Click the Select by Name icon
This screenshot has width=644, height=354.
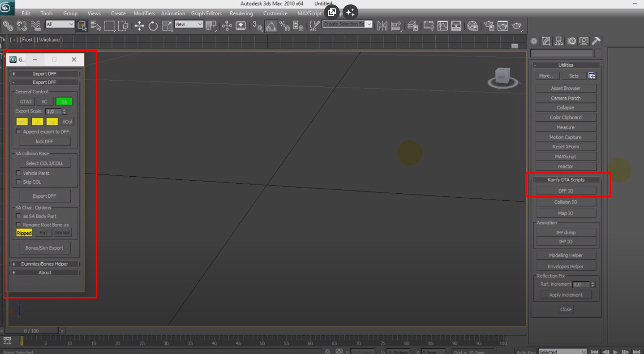(96, 26)
